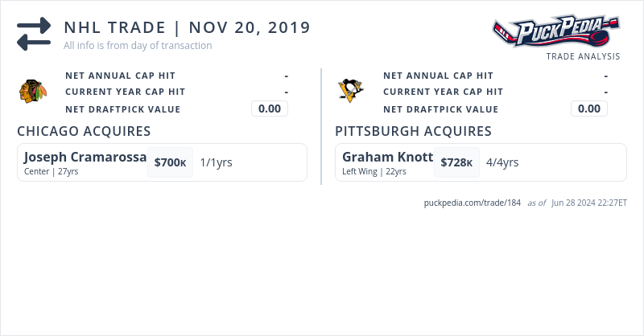Viewport: 644px width, 336px height.
Task: Open the puckpedia.com/trade/184 link
Action: coord(473,203)
